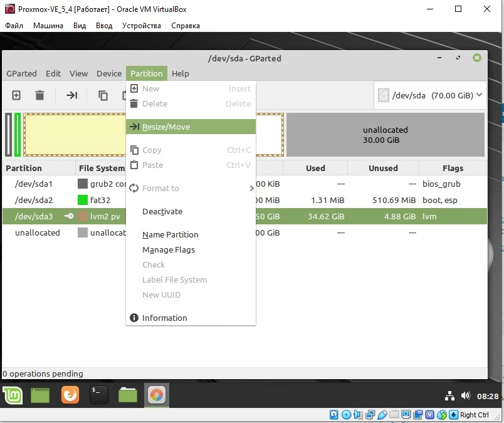Click the 34.62 GiB used value
The height and width of the screenshot is (423, 504).
(x=326, y=216)
